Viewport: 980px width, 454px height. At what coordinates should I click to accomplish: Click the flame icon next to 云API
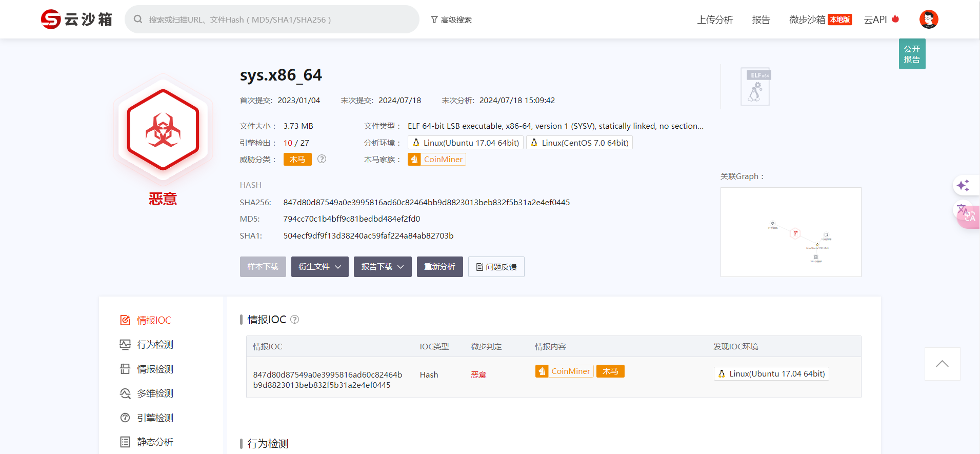[895, 19]
